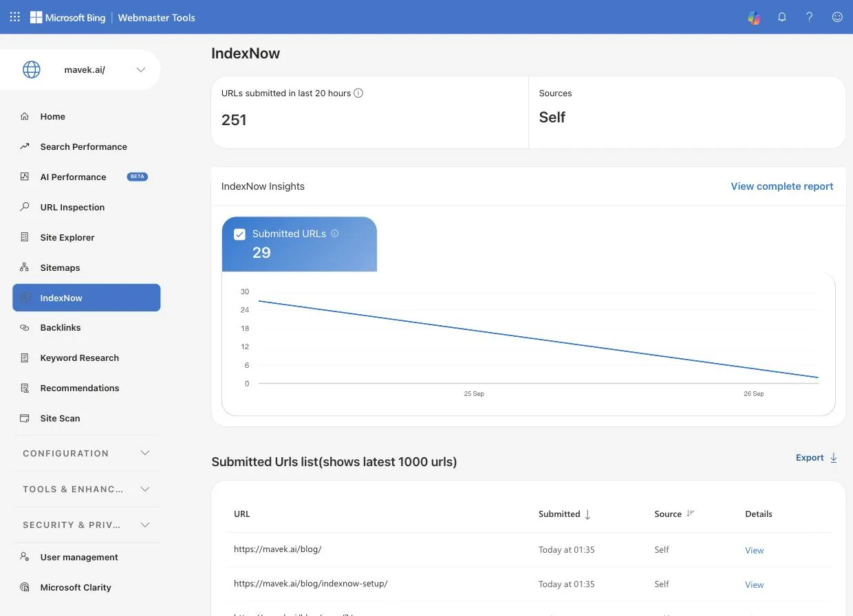Expand the Tools & Enhancements section
The width and height of the screenshot is (853, 616).
click(x=87, y=489)
